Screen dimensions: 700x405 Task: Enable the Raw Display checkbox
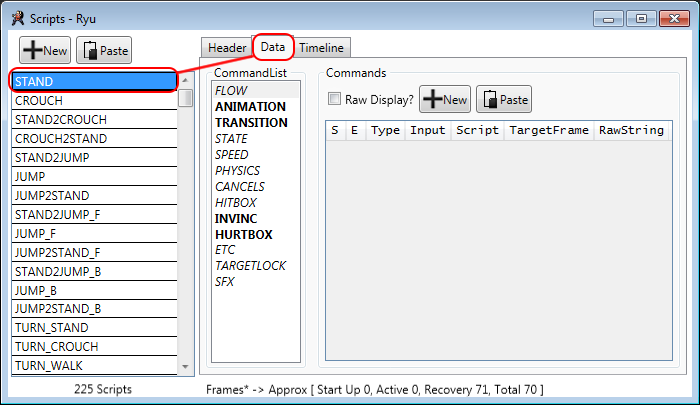pyautogui.click(x=335, y=100)
